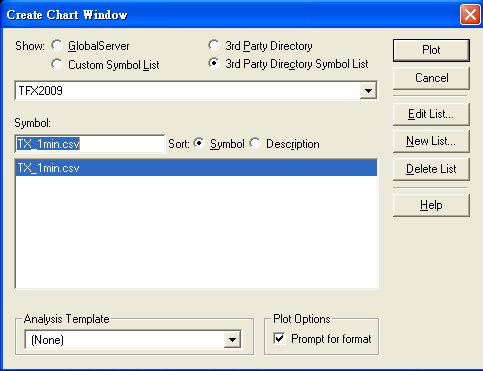The height and width of the screenshot is (371, 483).
Task: Choose the 3rd Party Directory option
Action: [x=214, y=45]
